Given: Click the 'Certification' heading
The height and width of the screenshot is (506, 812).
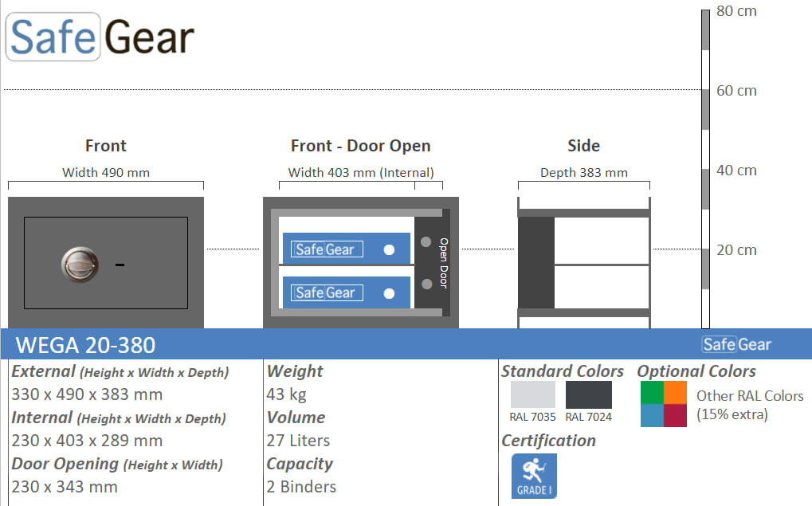Looking at the screenshot, I should [x=548, y=441].
